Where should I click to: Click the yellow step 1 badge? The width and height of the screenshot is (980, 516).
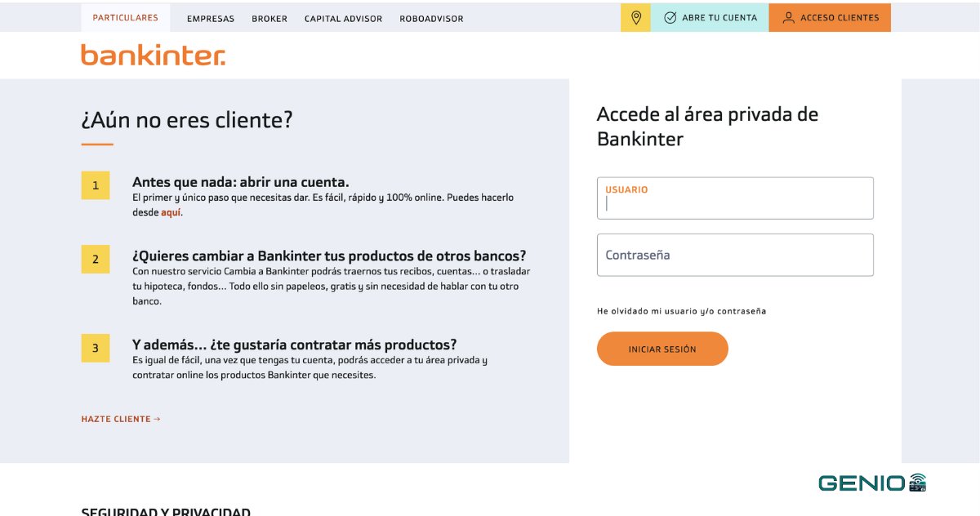(96, 185)
